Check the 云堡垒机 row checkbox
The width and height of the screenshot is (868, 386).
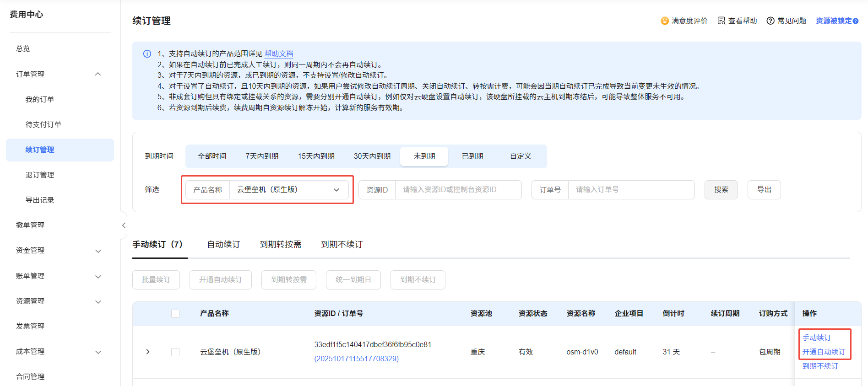point(175,352)
